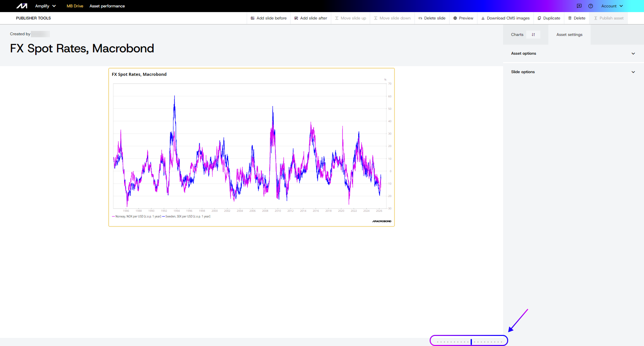This screenshot has height=346, width=644.
Task: Add a slide before the current one
Action: pos(269,18)
